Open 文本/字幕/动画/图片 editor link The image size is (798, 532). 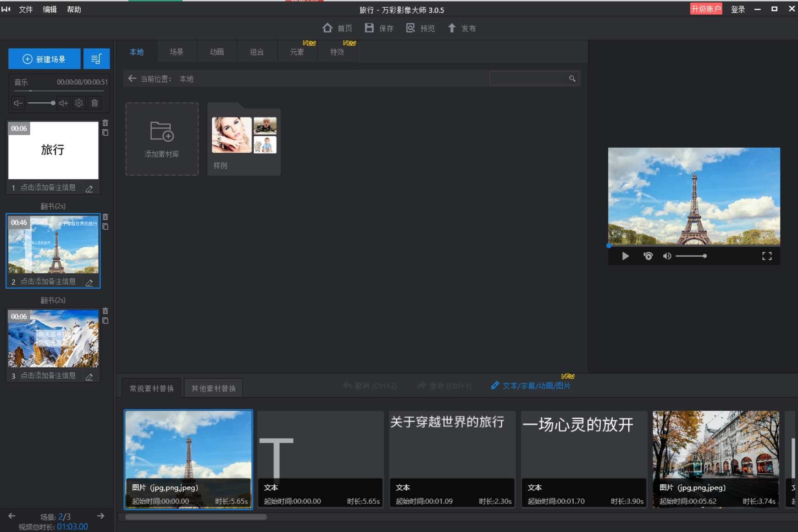[x=531, y=386]
